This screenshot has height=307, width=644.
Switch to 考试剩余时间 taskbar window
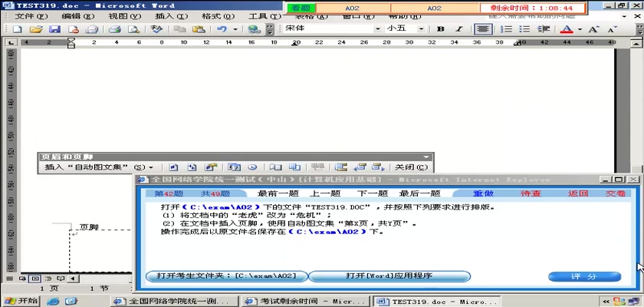click(307, 302)
